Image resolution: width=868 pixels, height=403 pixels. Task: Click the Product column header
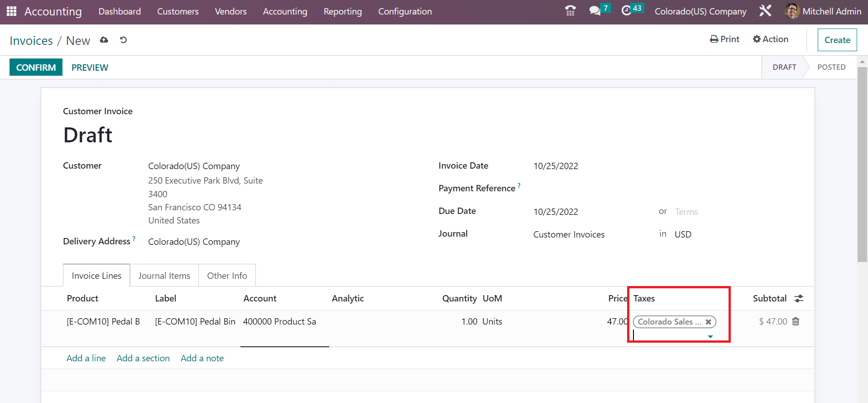[82, 298]
